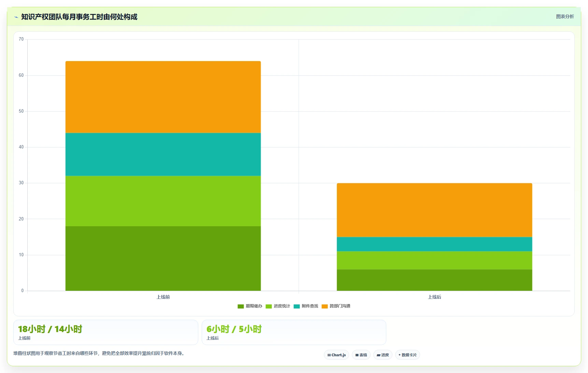Click the 图表分析 label in the header

tap(565, 16)
